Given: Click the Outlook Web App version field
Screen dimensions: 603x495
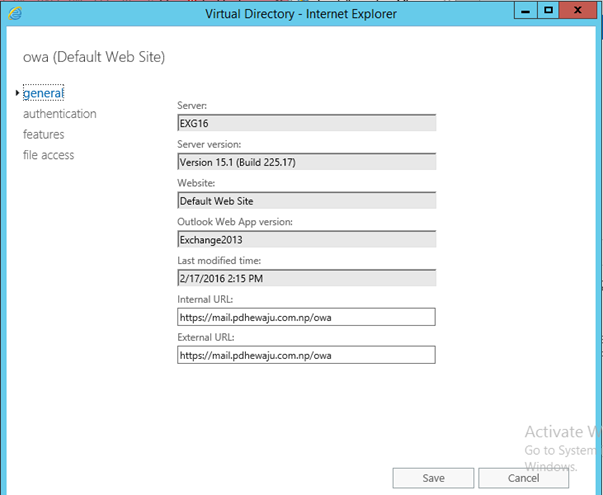Looking at the screenshot, I should [305, 239].
